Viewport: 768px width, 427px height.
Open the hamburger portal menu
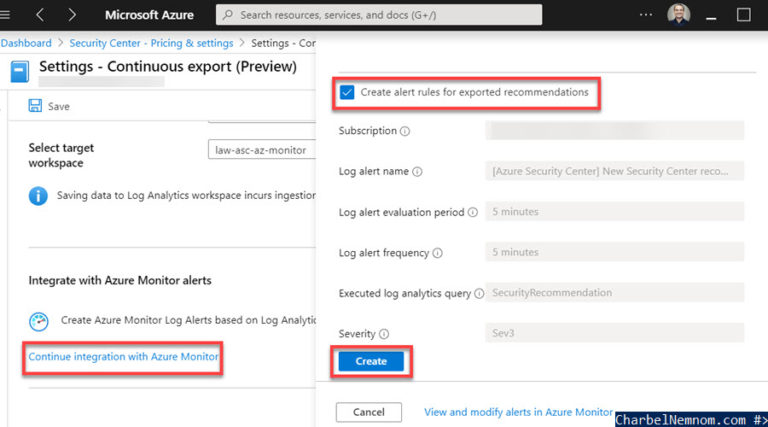pos(5,15)
